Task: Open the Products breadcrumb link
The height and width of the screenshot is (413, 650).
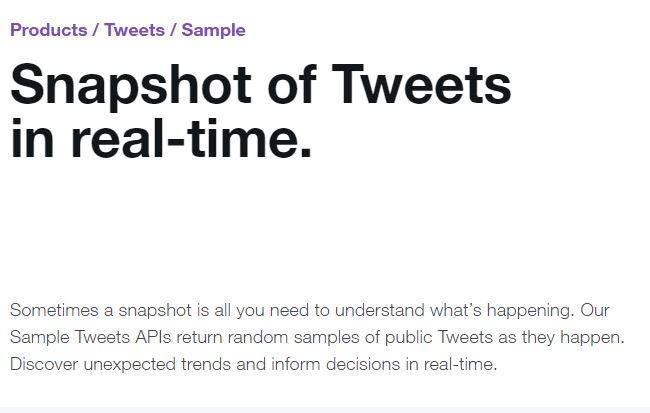Action: pos(48,30)
